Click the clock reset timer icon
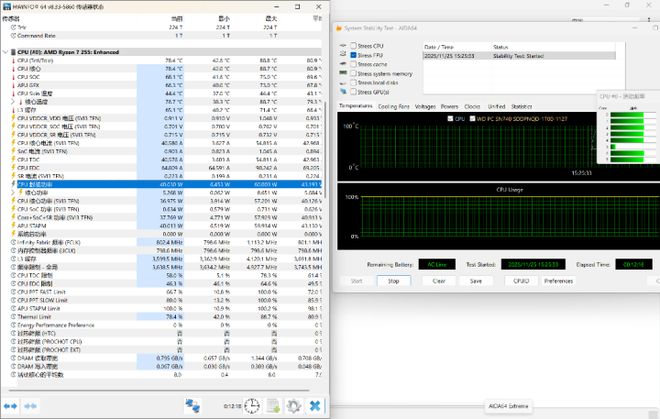 pyautogui.click(x=251, y=405)
